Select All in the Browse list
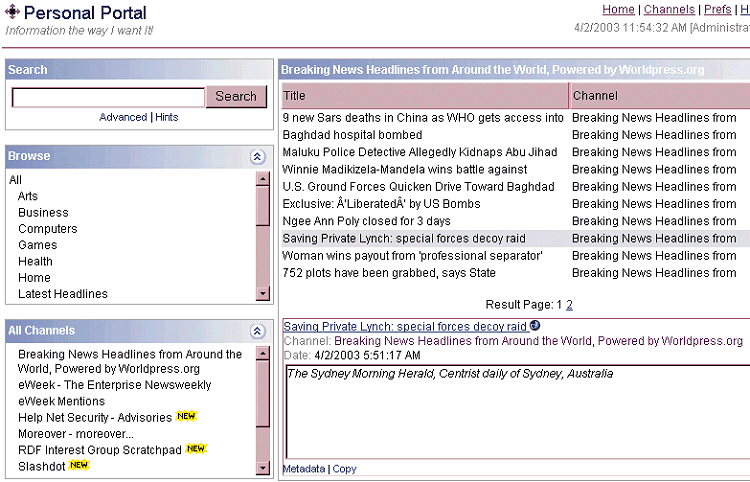Screen dimensions: 750x482 point(15,180)
